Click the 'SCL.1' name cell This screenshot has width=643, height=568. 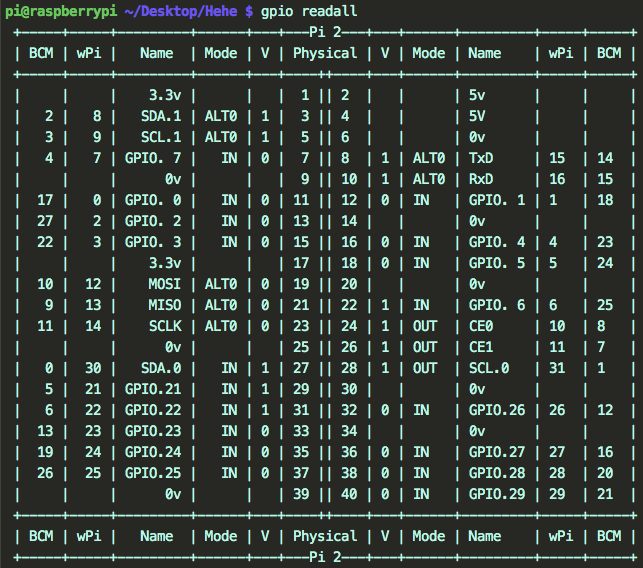coord(161,137)
